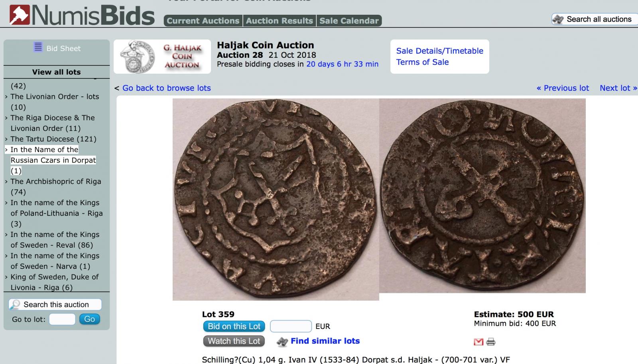Click the binoculars icon next to Find similar lots
Screen dimensions: 638x364
pyautogui.click(x=282, y=342)
